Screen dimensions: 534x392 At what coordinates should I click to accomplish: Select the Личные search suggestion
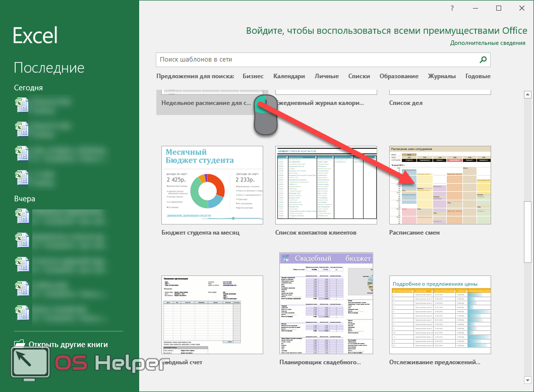(327, 76)
